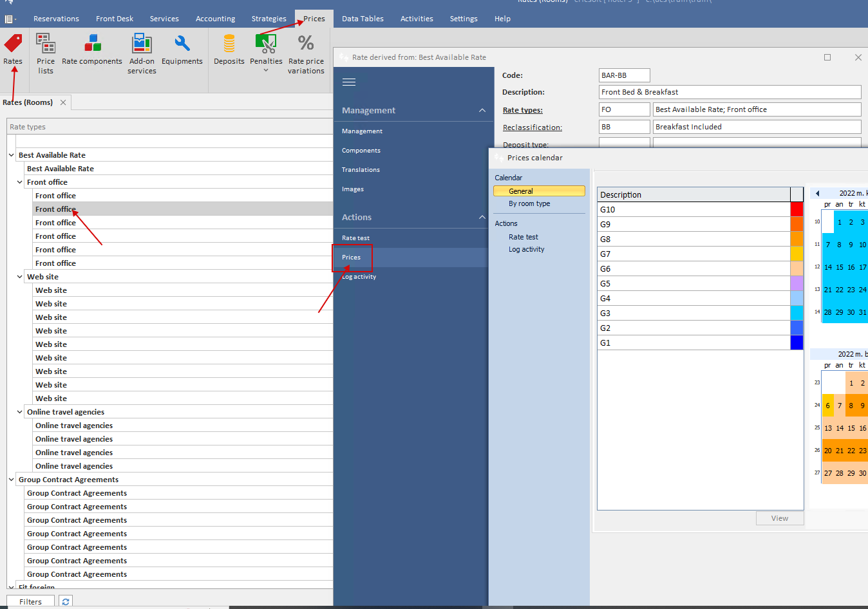Open the Services menu
Screen dimensions: 868x609
[x=164, y=19]
